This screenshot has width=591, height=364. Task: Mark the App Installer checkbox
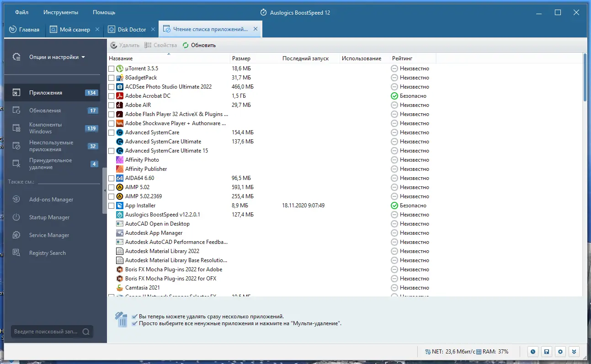click(x=112, y=206)
